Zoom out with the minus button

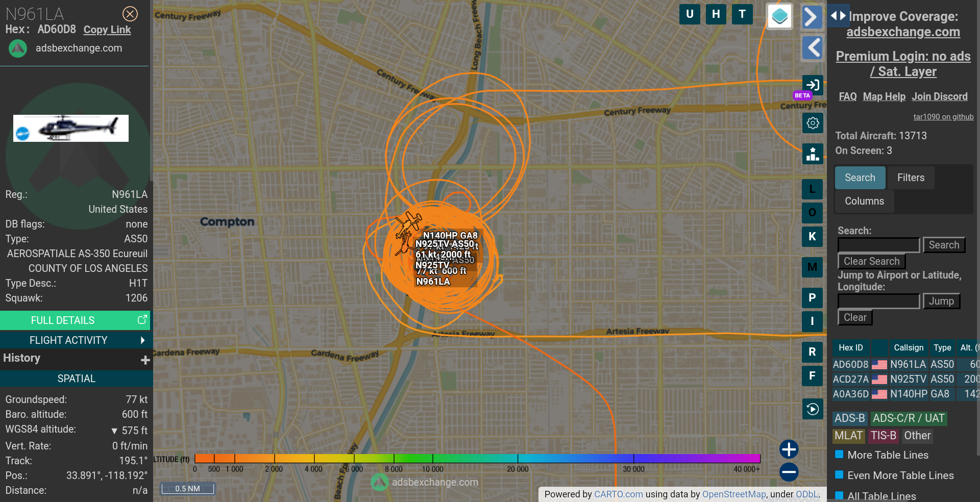click(789, 472)
